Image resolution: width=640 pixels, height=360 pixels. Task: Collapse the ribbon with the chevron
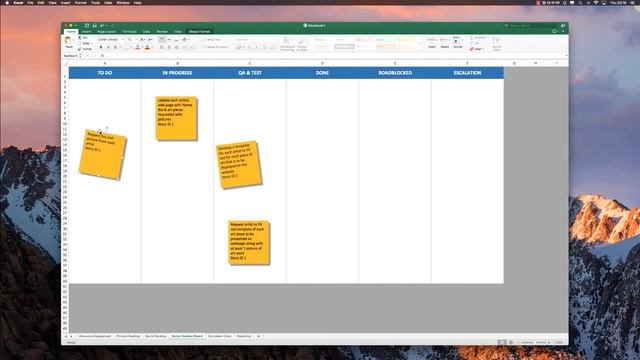coord(563,31)
